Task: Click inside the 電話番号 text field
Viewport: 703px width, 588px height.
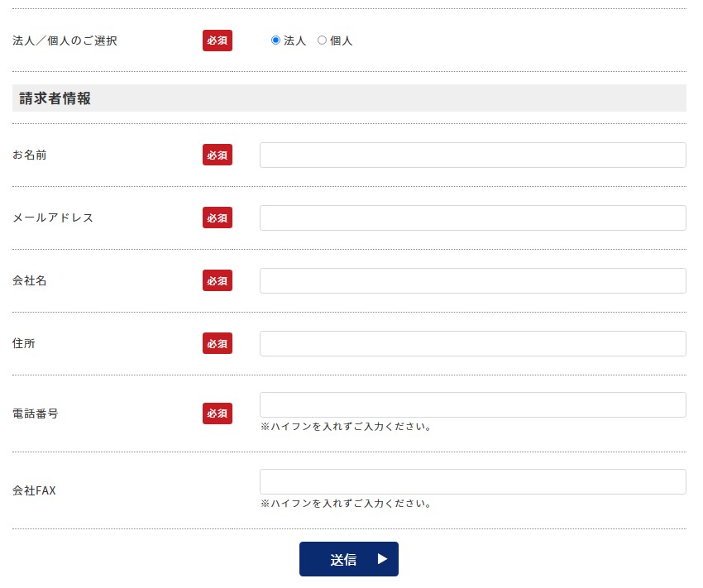Action: tap(472, 404)
